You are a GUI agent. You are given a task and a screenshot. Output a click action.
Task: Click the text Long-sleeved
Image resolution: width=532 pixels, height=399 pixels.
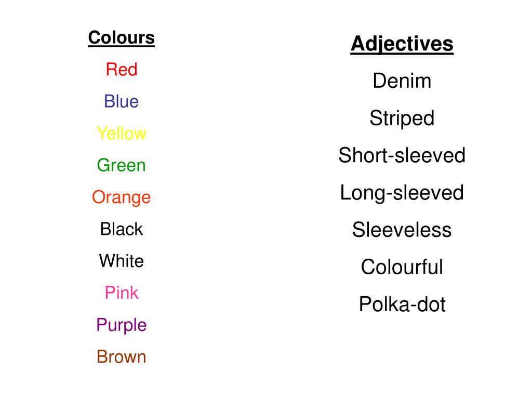coord(402,193)
